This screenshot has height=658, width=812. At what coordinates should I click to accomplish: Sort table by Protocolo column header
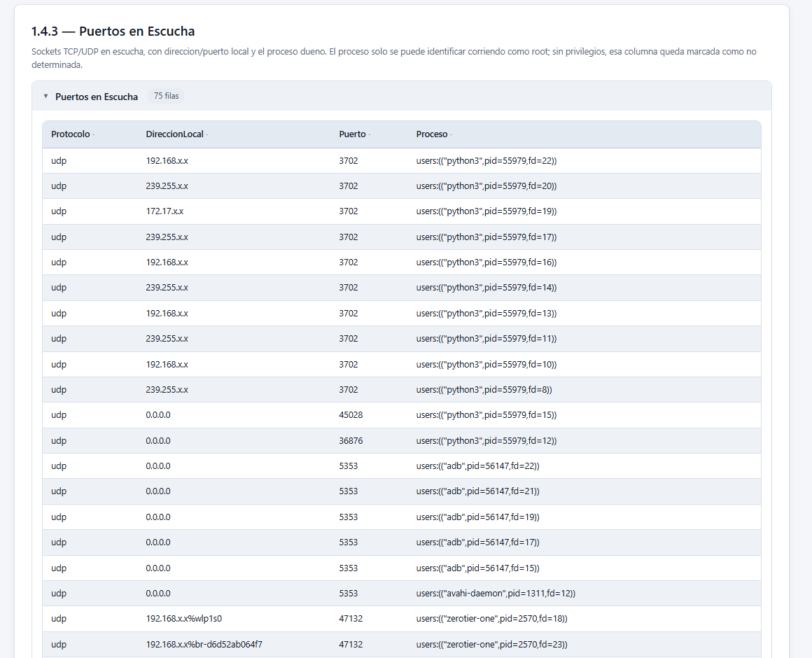click(73, 134)
